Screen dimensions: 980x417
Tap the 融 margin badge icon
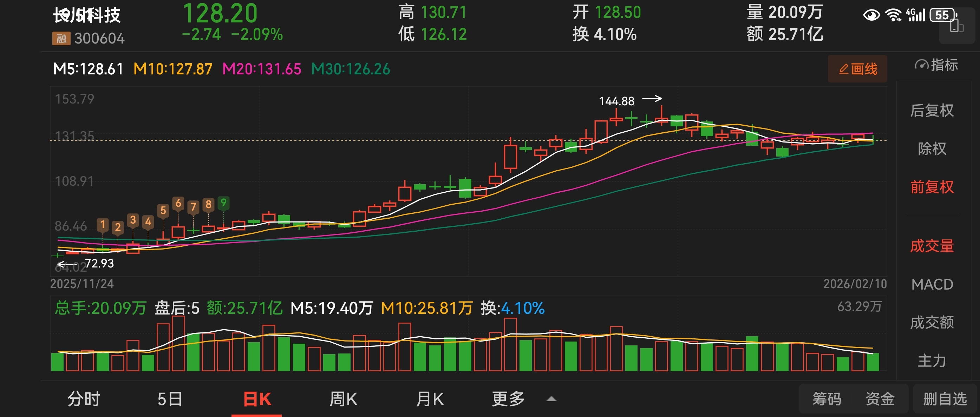coord(61,38)
